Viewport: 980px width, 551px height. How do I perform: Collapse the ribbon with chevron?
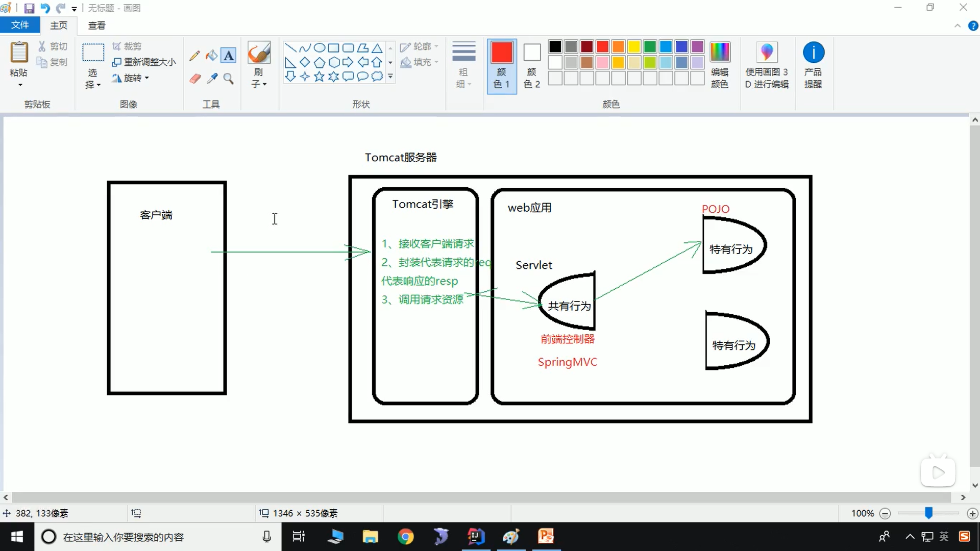[958, 26]
